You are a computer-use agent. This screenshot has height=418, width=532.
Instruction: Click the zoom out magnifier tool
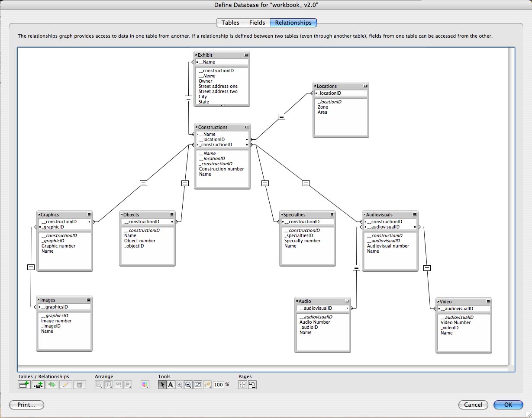click(x=188, y=385)
